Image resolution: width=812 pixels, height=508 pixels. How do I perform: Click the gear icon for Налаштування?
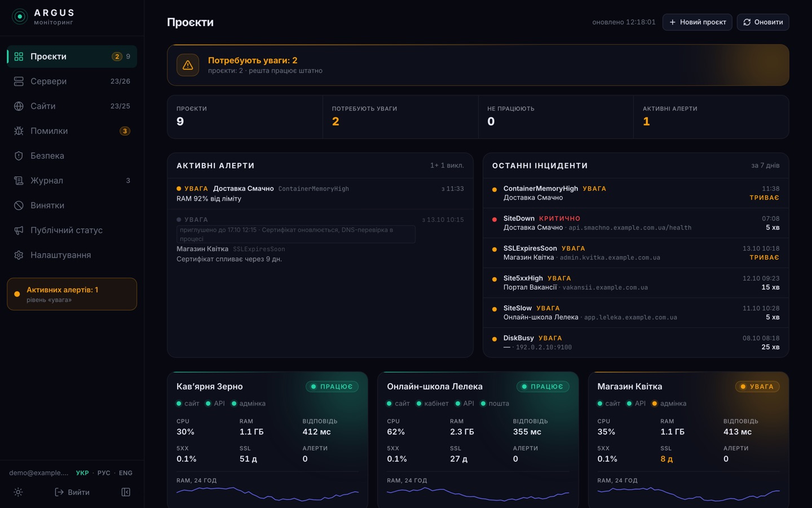pyautogui.click(x=19, y=255)
